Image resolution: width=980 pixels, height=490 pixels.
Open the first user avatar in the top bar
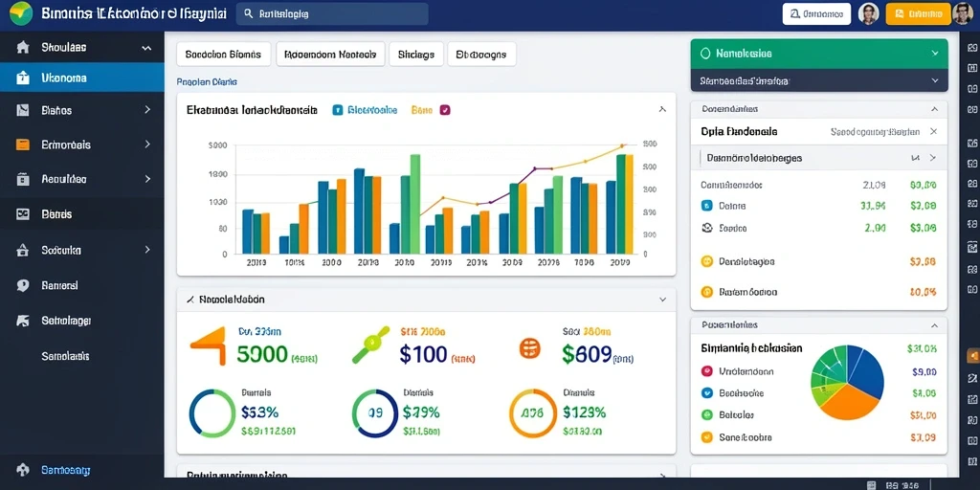[869, 13]
